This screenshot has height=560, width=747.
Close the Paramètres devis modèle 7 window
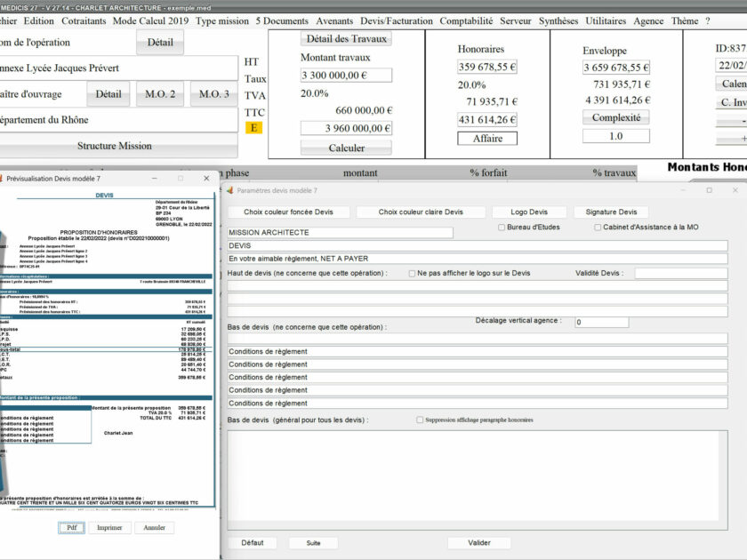735,190
